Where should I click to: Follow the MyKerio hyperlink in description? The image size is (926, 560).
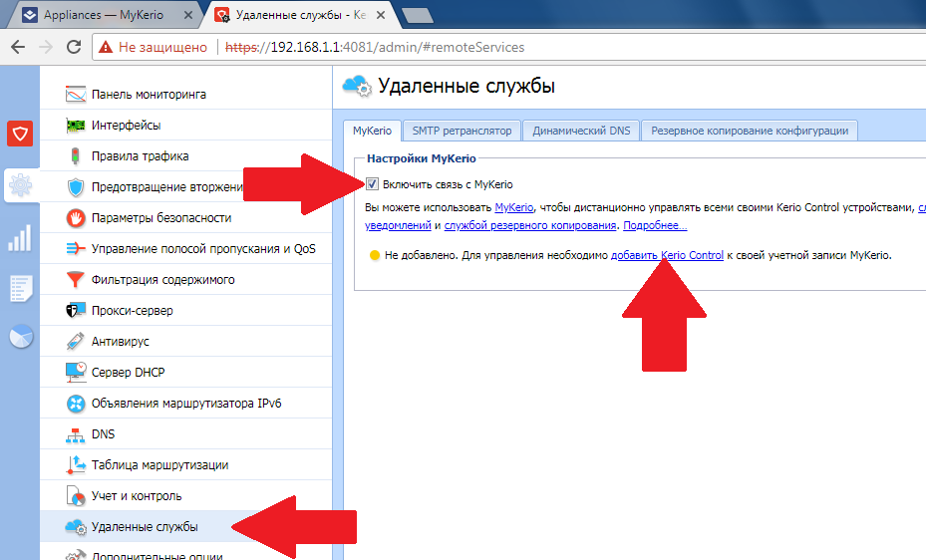point(513,207)
